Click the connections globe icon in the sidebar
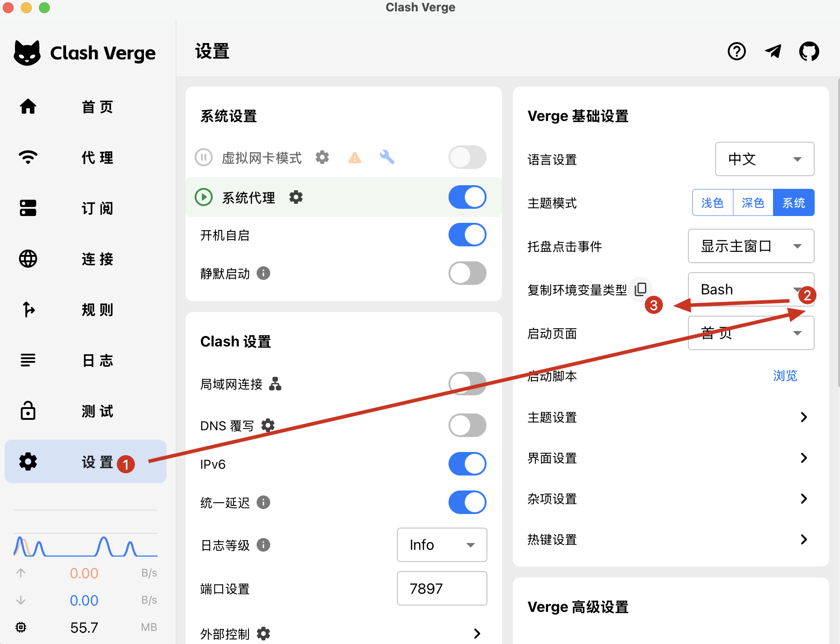Viewport: 840px width, 644px height. tap(28, 259)
